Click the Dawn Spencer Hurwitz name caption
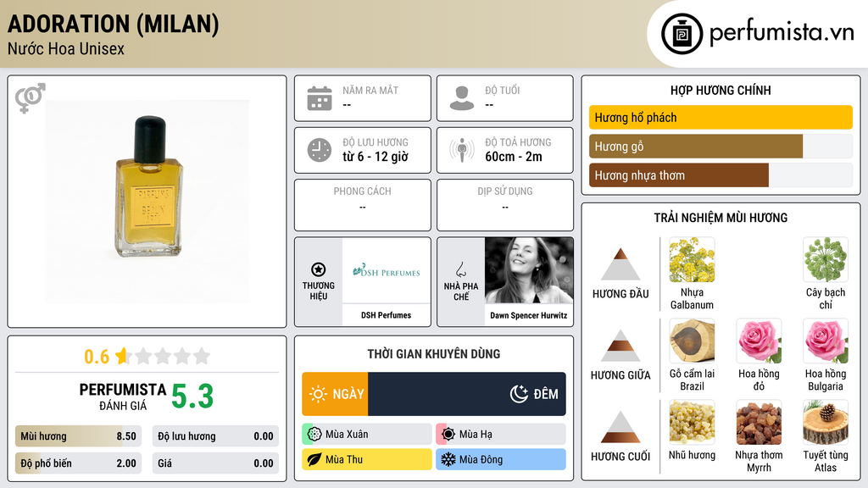The width and height of the screenshot is (868, 488). (x=529, y=315)
